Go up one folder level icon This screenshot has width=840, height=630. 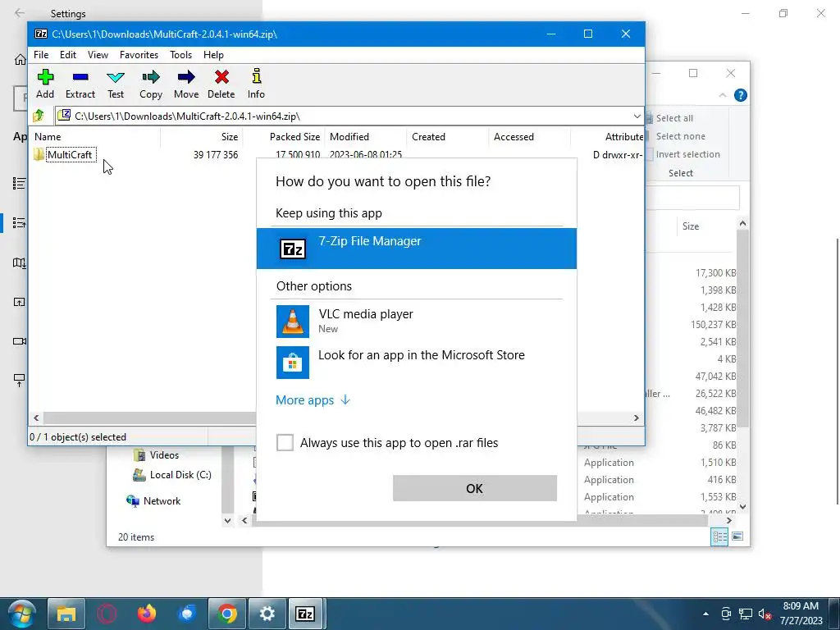tap(39, 115)
